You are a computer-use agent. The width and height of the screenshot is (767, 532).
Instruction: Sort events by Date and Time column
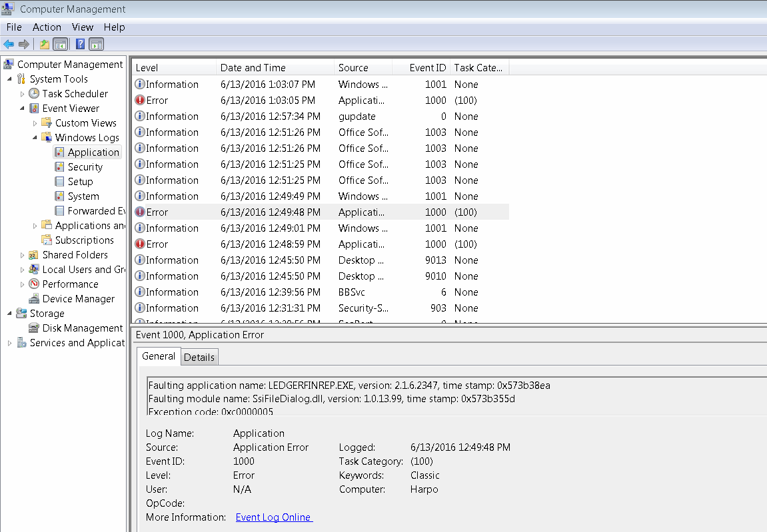[253, 68]
